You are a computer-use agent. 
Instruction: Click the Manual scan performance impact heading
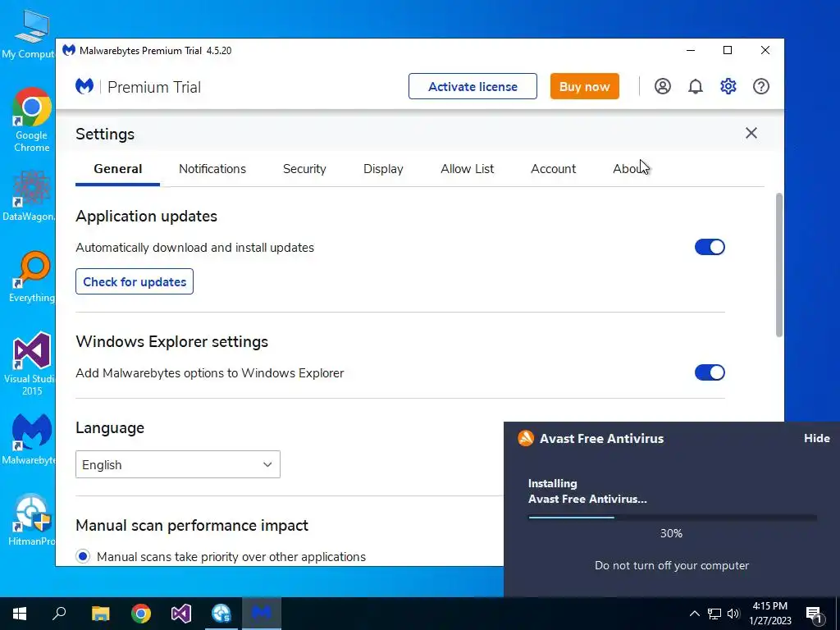click(192, 525)
